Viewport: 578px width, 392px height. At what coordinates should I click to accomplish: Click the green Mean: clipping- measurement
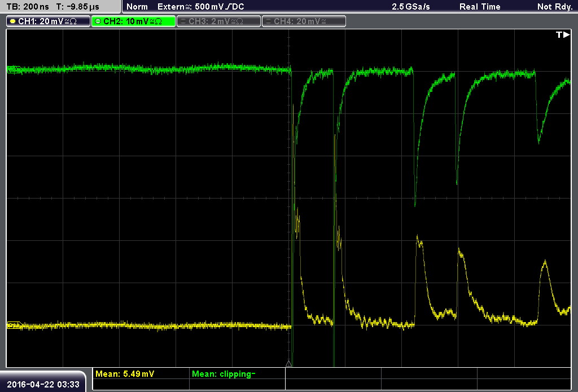[224, 374]
